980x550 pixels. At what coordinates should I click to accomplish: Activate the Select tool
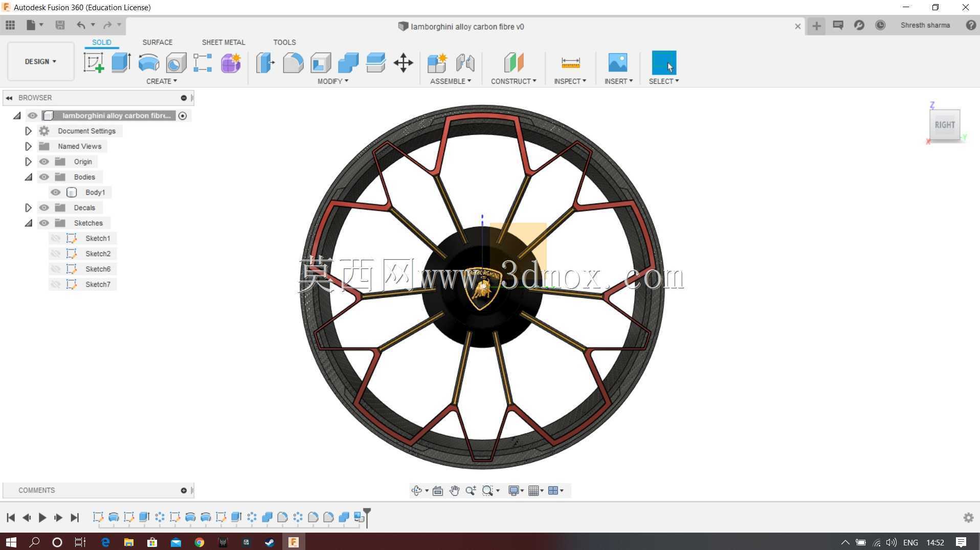[664, 63]
